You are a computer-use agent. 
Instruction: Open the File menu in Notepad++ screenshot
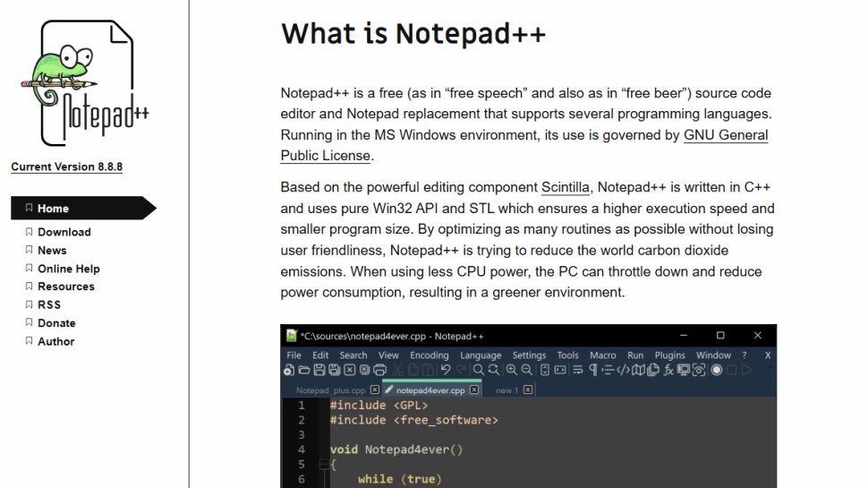click(x=294, y=355)
